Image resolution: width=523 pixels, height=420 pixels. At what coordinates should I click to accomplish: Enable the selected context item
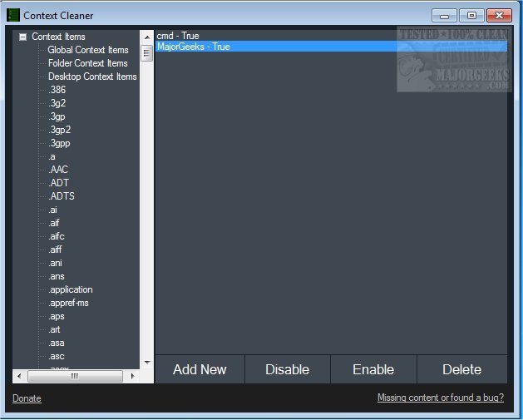[373, 369]
